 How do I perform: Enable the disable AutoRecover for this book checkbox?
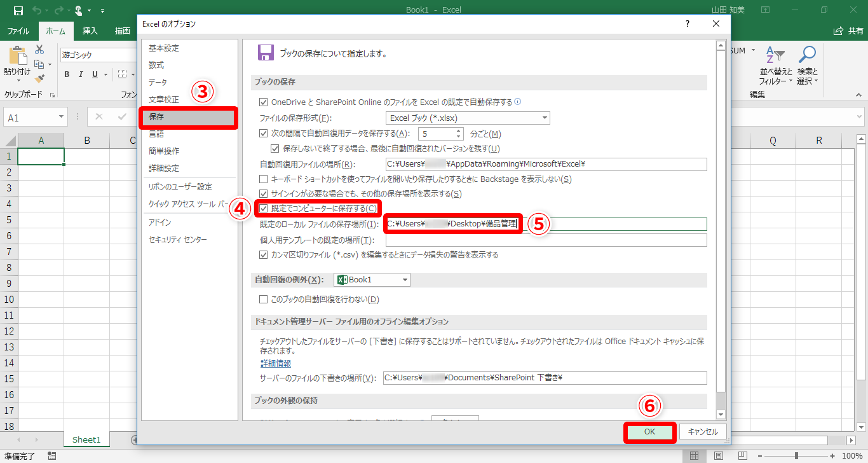pyautogui.click(x=264, y=299)
